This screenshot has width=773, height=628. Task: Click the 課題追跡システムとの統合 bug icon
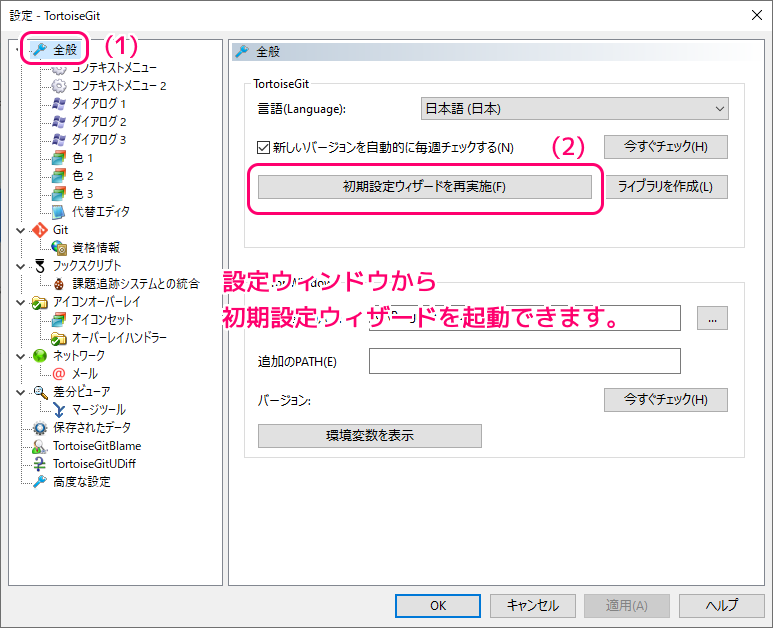(59, 284)
